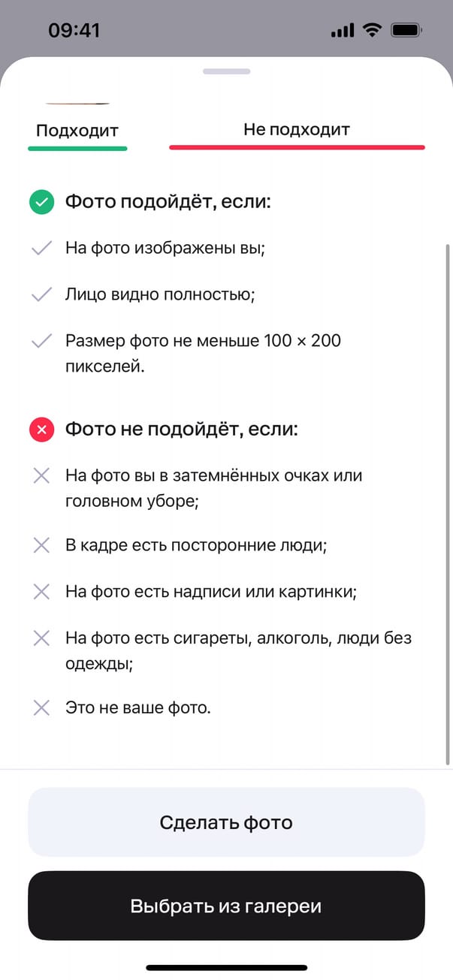Switch to the 'Подходит' tab

(77, 131)
